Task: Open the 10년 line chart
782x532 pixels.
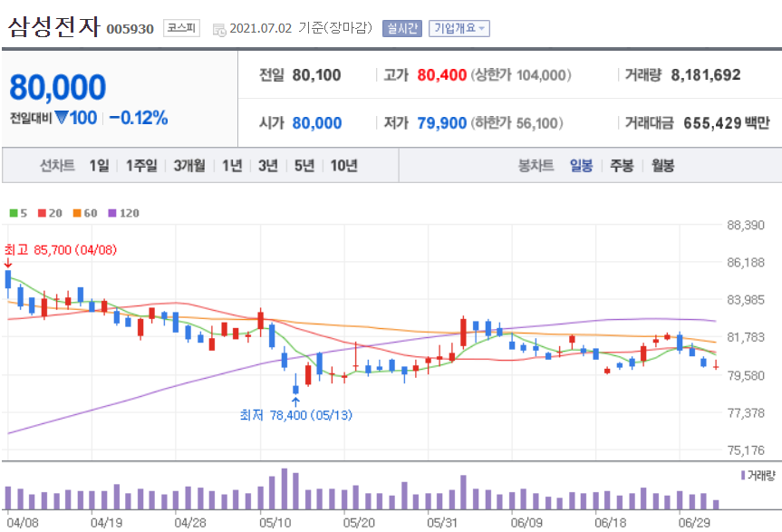Action: (343, 165)
